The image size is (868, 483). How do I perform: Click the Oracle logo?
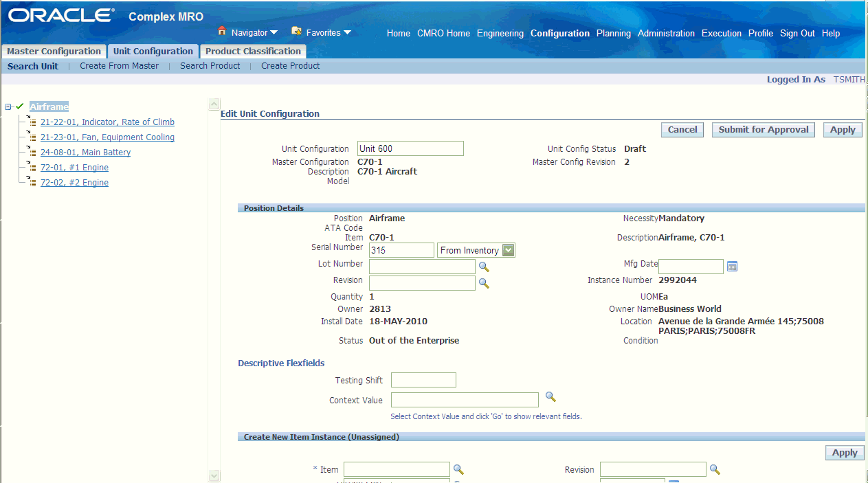coord(60,16)
